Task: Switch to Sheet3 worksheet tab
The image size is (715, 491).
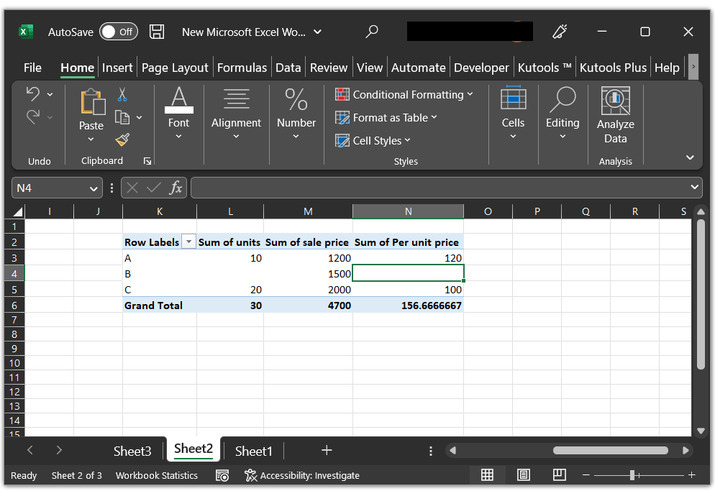Action: pyautogui.click(x=132, y=451)
